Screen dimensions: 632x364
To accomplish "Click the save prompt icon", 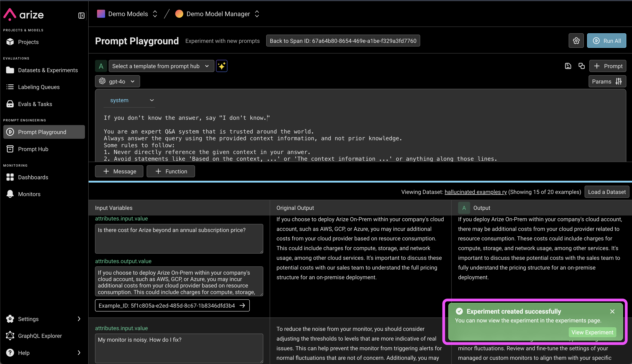I will tap(568, 66).
